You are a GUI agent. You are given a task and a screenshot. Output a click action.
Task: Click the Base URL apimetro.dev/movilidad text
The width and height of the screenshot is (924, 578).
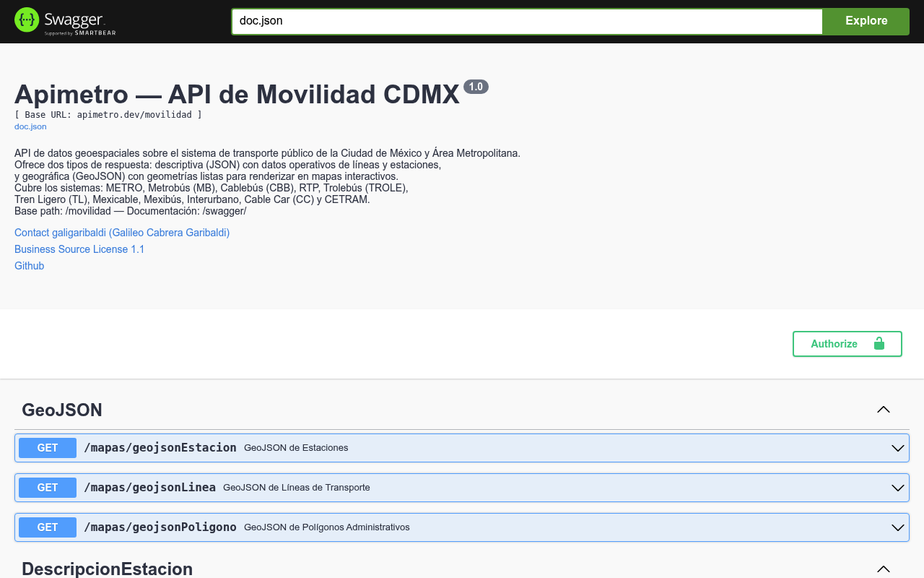(108, 114)
